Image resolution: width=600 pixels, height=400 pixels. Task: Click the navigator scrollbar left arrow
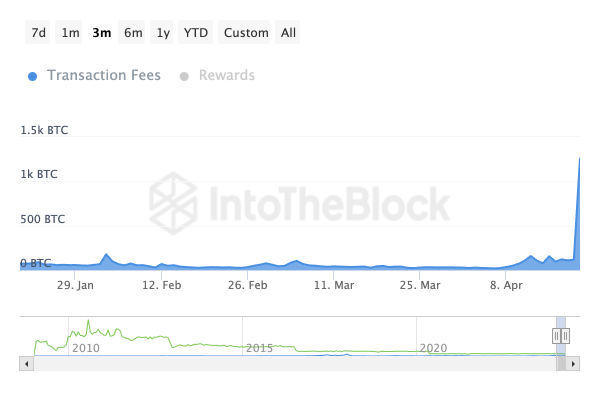click(x=26, y=364)
